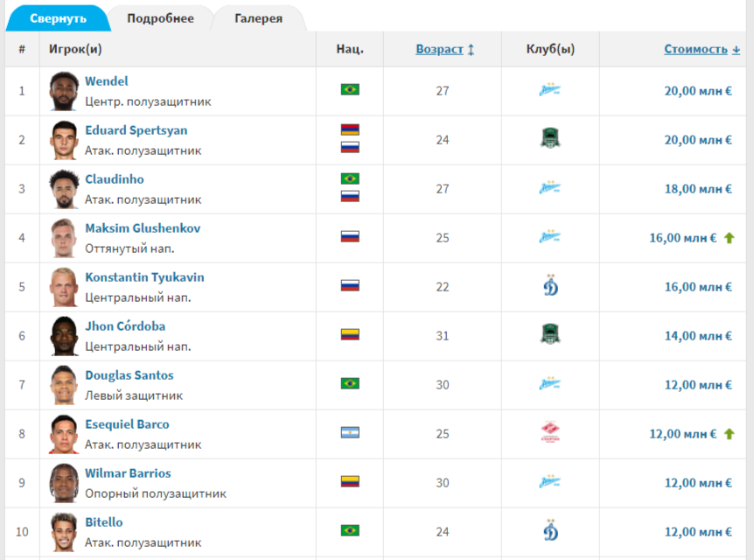Click Maksim Glushenkov's portrait thumbnail
The image size is (754, 560).
click(x=64, y=238)
